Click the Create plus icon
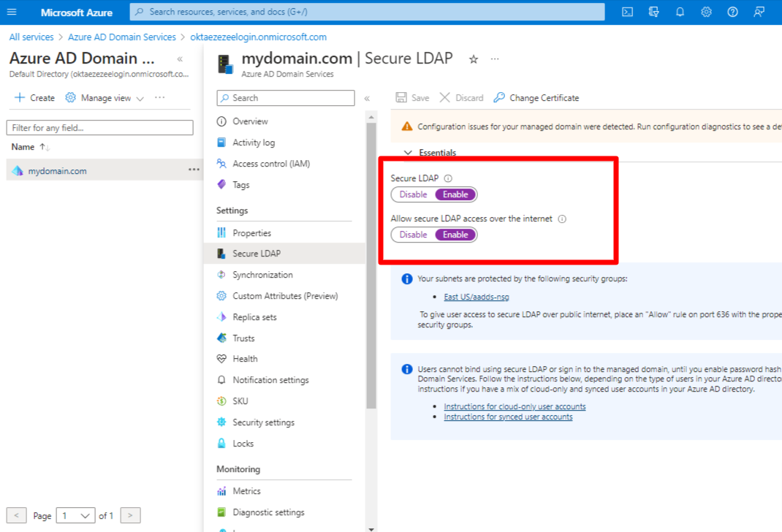The width and height of the screenshot is (782, 532). (20, 98)
